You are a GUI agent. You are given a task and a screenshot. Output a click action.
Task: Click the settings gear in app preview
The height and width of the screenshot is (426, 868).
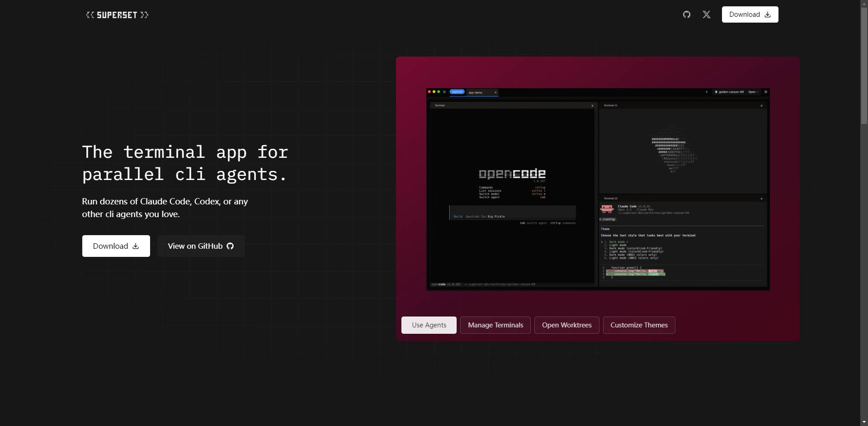coord(765,92)
